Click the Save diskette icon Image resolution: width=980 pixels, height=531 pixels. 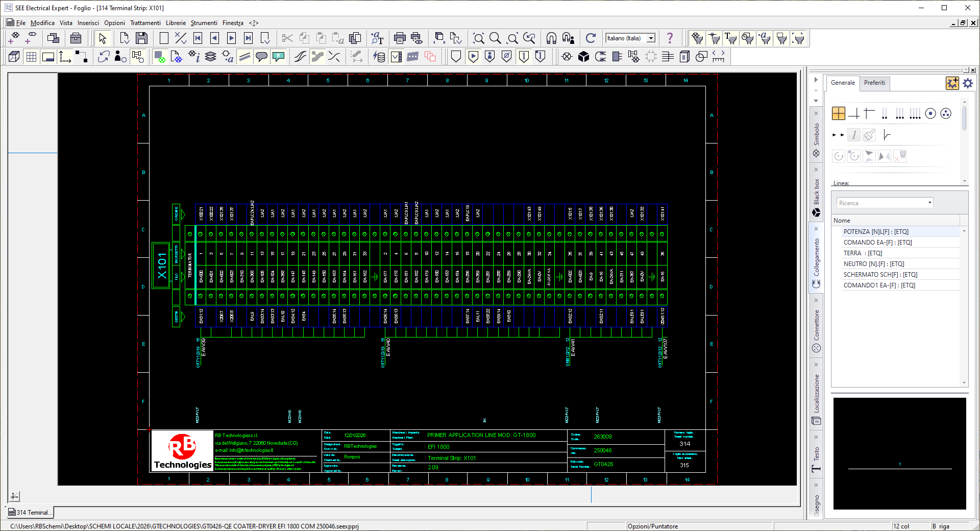142,38
